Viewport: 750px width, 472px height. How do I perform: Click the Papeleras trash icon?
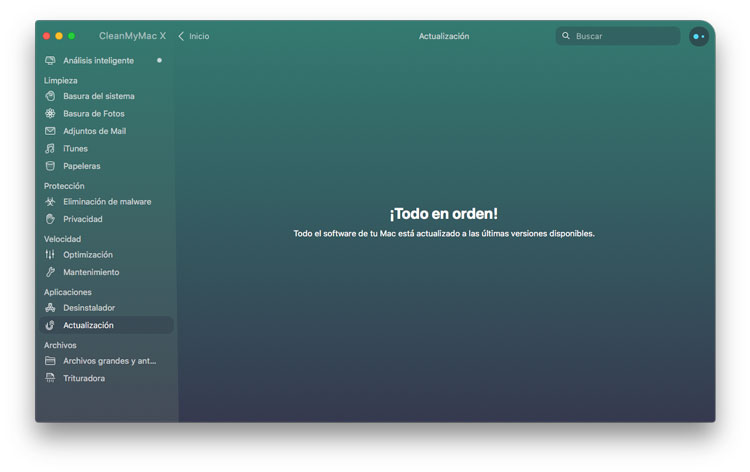pos(50,166)
